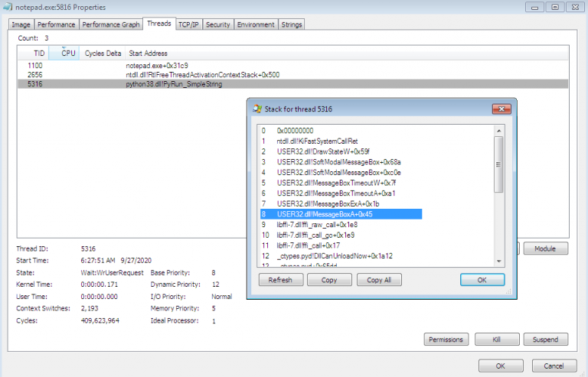This screenshot has height=377, width=588.
Task: Open the Environment tab
Action: click(256, 24)
